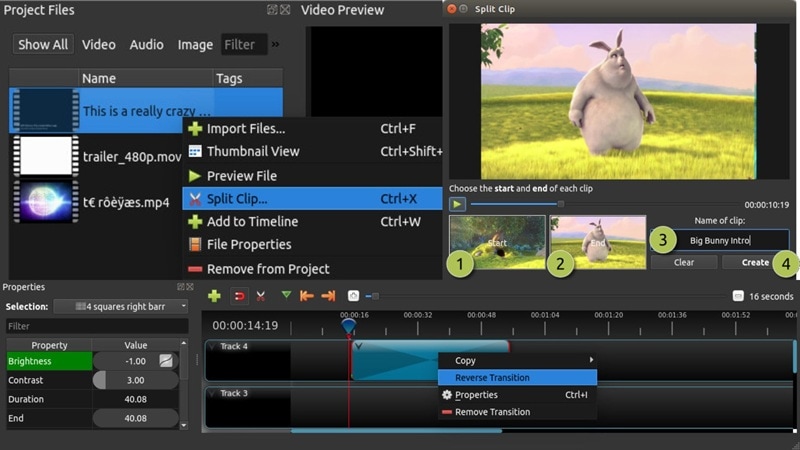Jump to next marker arrow icon
Viewport: 800px width, 450px height.
329,296
